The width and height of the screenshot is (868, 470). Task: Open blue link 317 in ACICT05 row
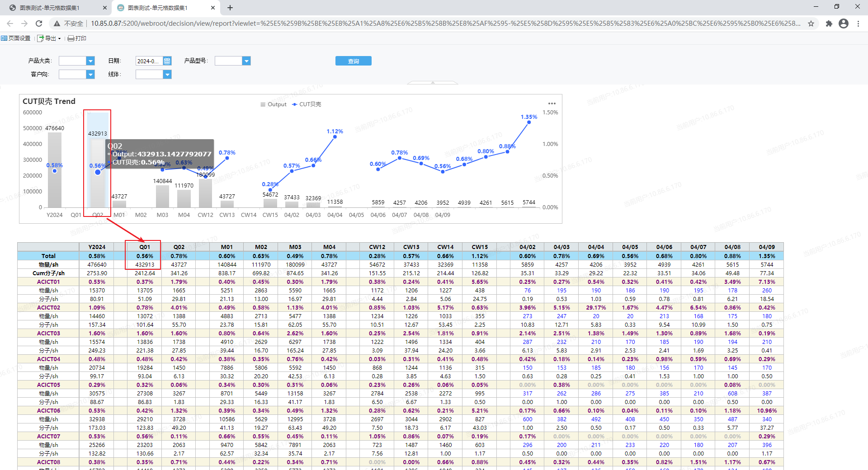pos(528,393)
